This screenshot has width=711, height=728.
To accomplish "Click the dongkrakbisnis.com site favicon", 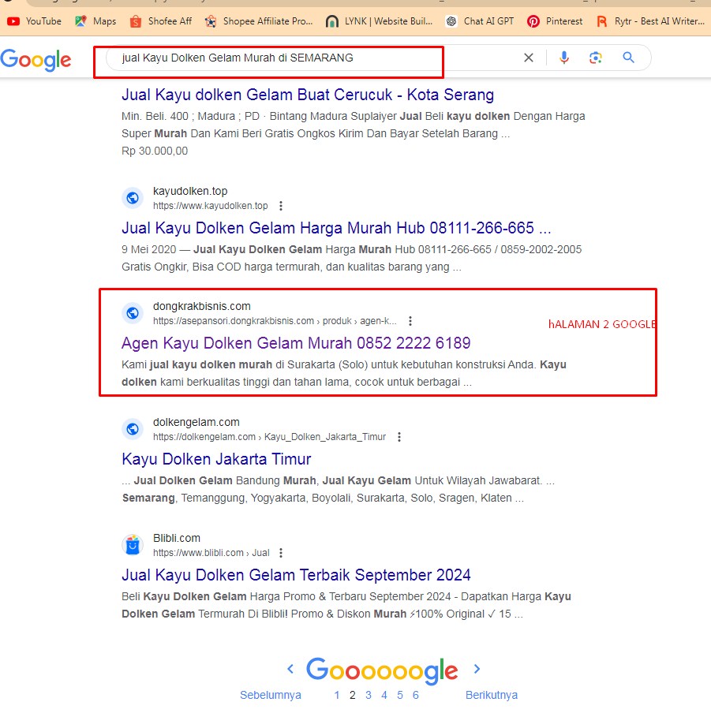I will click(x=133, y=313).
